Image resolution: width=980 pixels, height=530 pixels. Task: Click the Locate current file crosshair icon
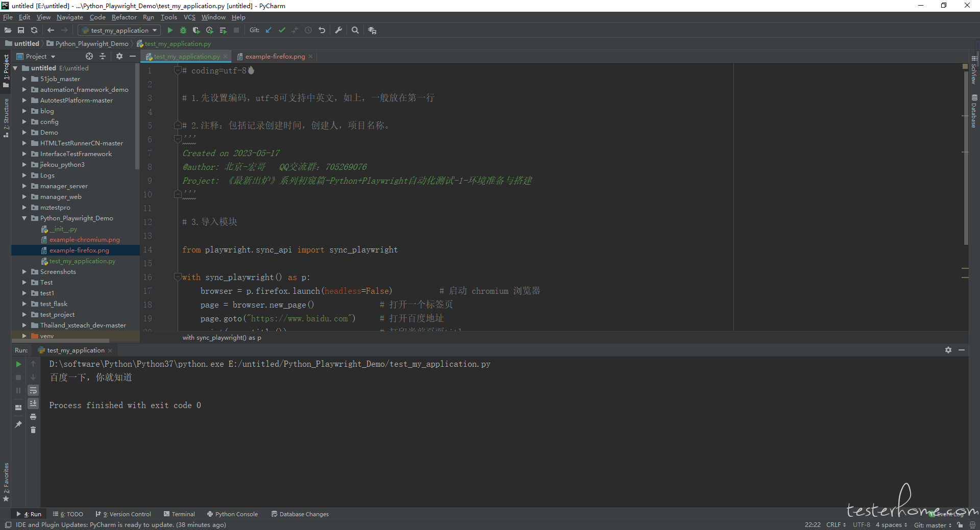tap(89, 56)
